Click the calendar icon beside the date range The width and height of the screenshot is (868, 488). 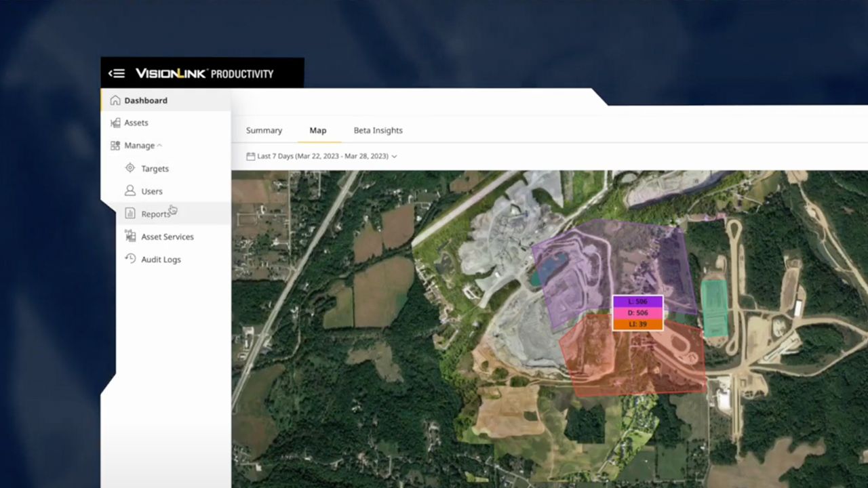coord(250,156)
